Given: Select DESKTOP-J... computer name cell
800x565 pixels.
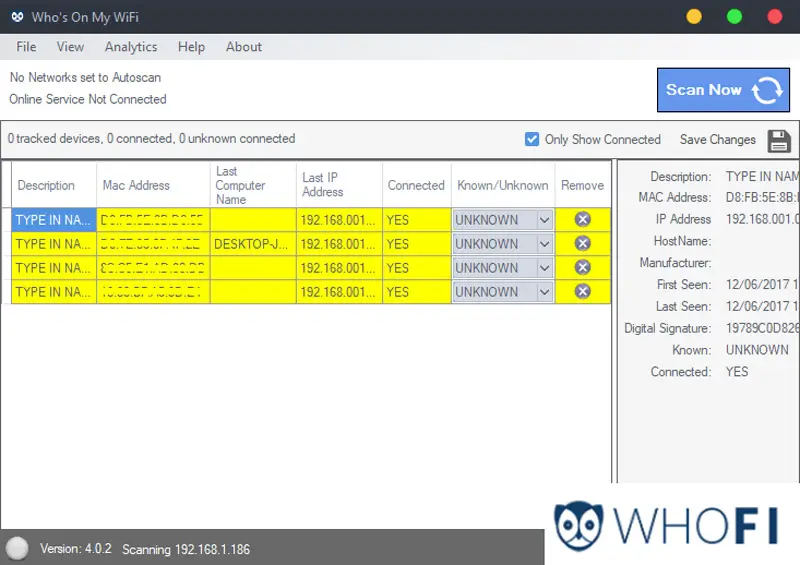Looking at the screenshot, I should [253, 244].
